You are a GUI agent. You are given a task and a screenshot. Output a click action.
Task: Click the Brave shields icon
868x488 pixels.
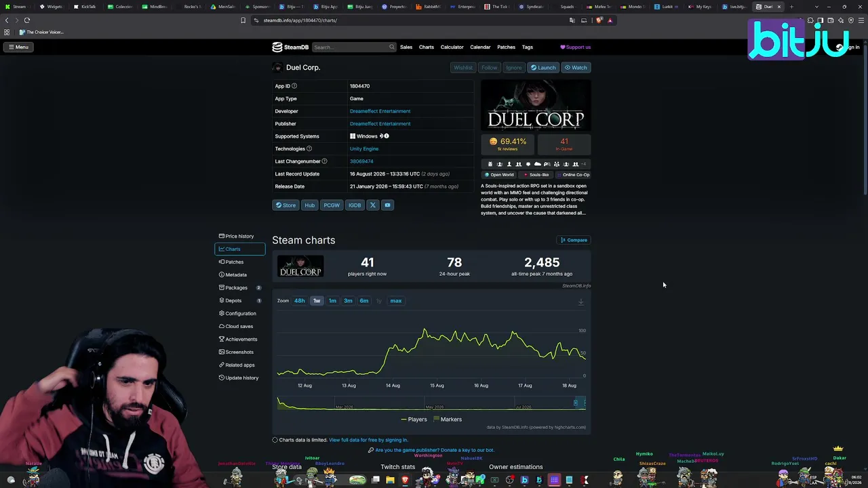coord(599,20)
